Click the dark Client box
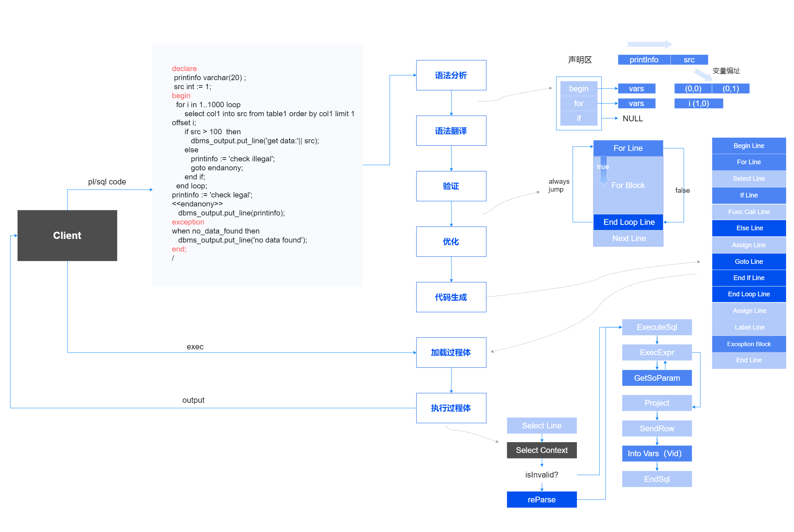Viewport: 794px width, 532px height. point(67,235)
